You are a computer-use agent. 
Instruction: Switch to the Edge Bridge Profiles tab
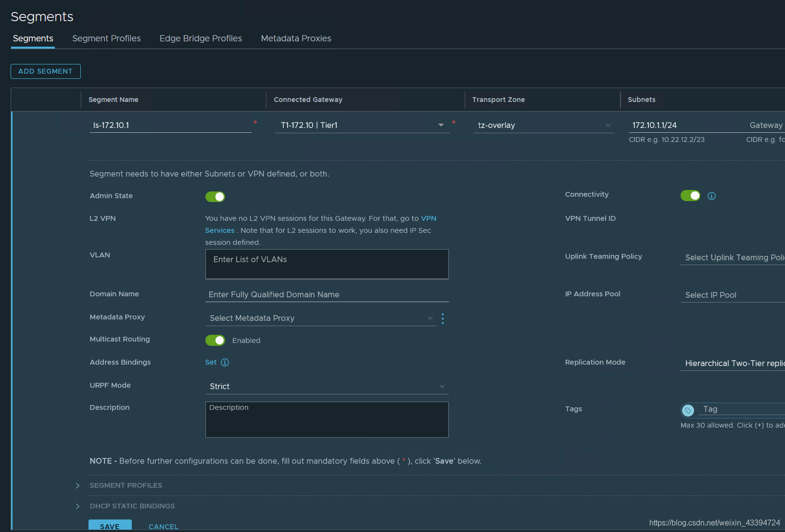click(201, 38)
